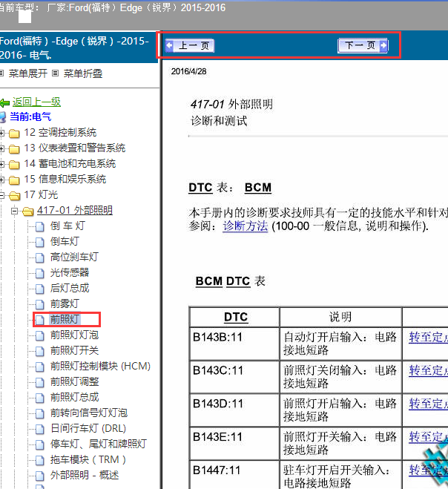Open the 417-01 外部照明 tree link
This screenshot has width=448, height=489.
pos(75,211)
